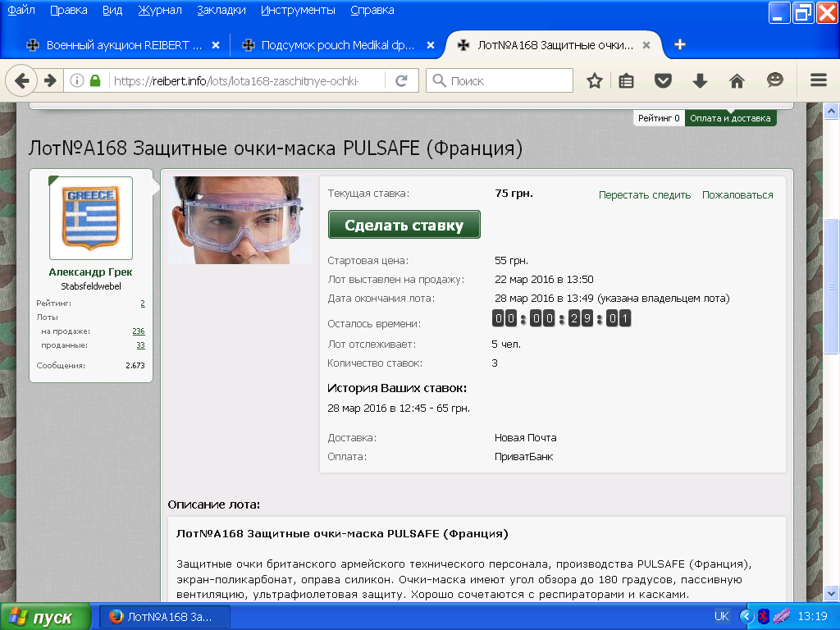Click the goggles product thumbnail image
The height and width of the screenshot is (630, 840).
239,220
